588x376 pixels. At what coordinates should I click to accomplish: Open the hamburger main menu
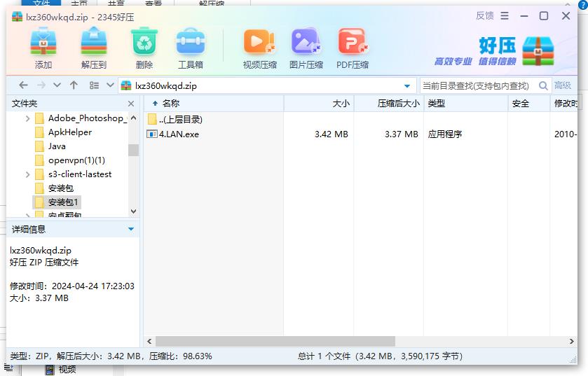(x=505, y=15)
